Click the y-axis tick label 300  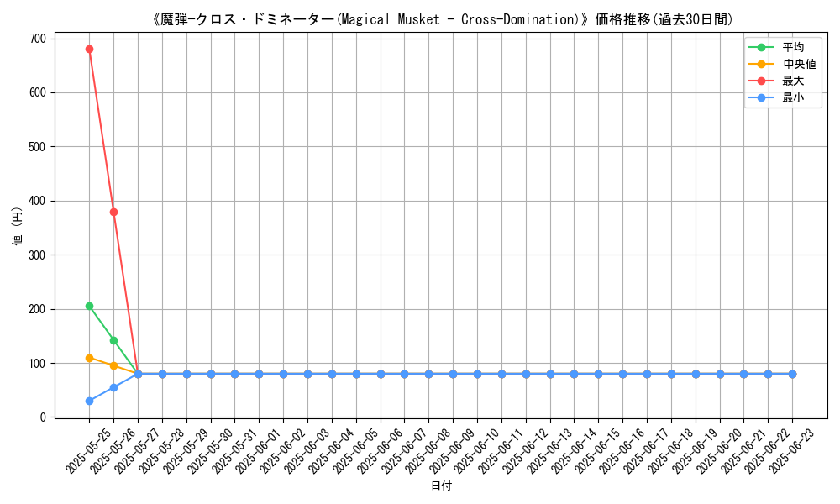pyautogui.click(x=38, y=255)
